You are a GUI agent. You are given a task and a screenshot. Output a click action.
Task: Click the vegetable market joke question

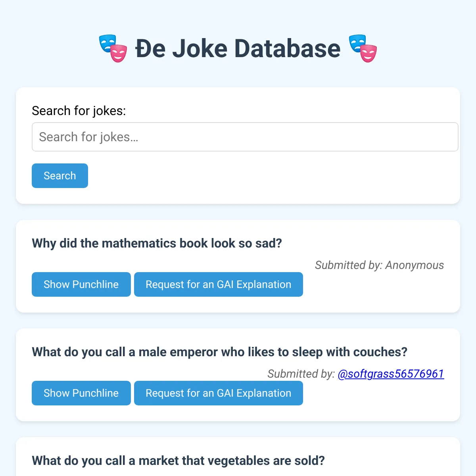(x=178, y=461)
